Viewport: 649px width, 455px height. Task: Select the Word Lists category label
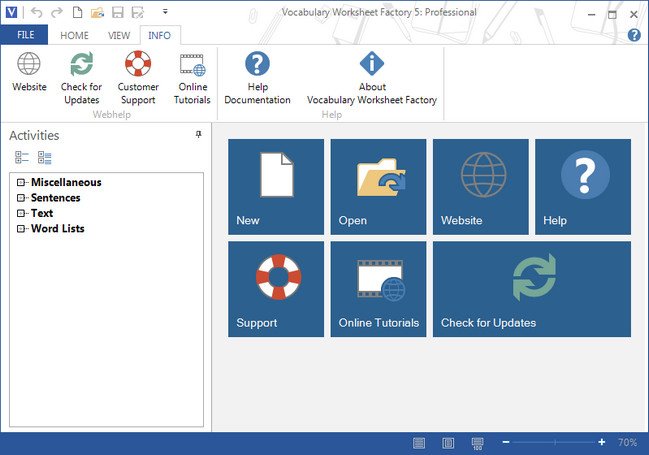(58, 229)
